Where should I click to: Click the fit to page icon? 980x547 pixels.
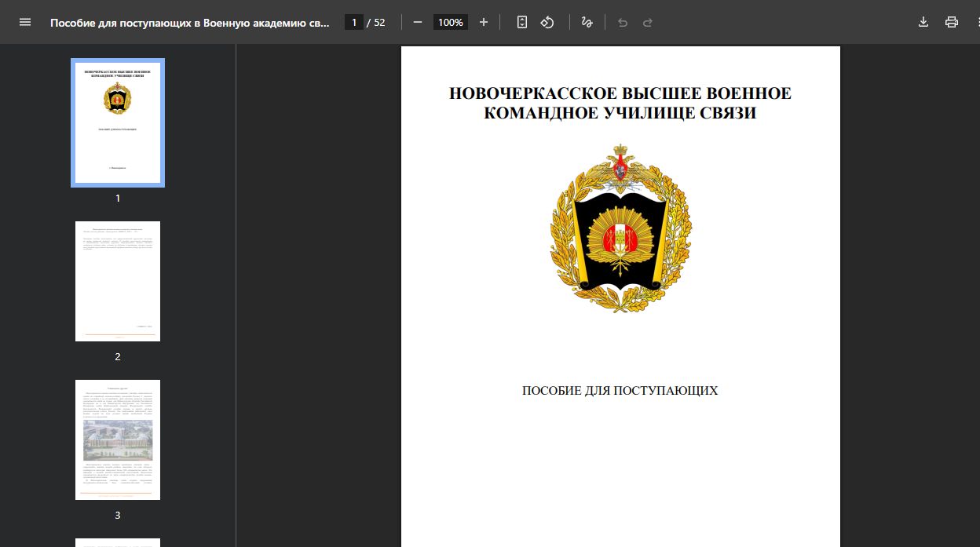(522, 22)
